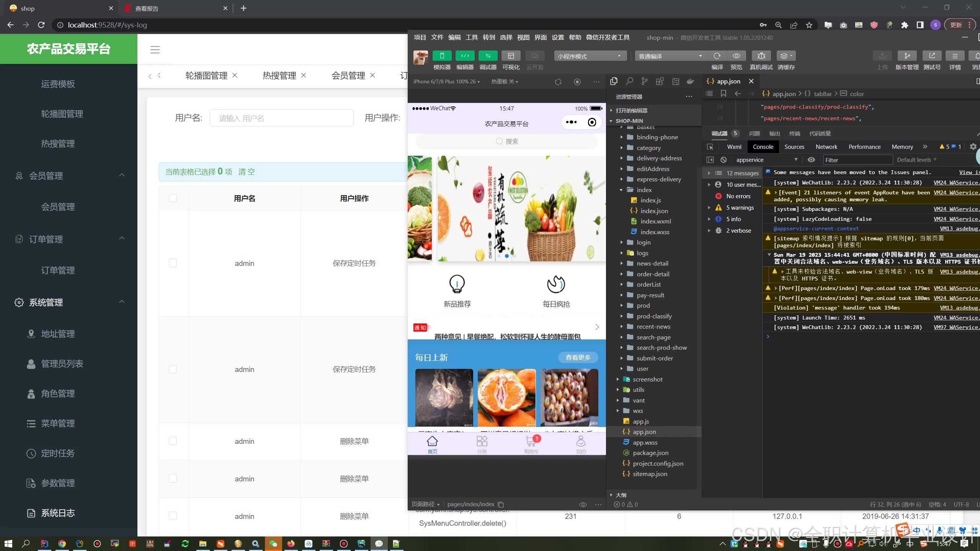Click the real device debugging bug icon

click(761, 56)
